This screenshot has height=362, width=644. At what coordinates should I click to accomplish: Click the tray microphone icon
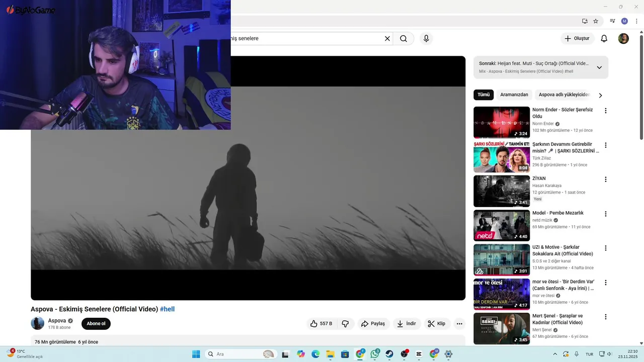577,354
